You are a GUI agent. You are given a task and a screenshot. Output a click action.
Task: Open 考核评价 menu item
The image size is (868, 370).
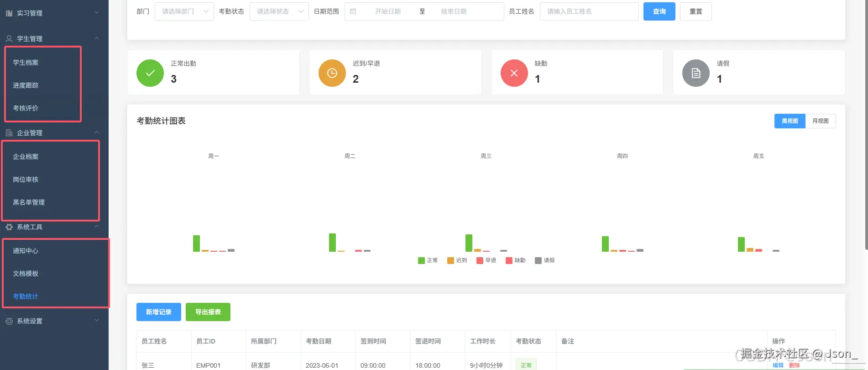click(x=26, y=108)
